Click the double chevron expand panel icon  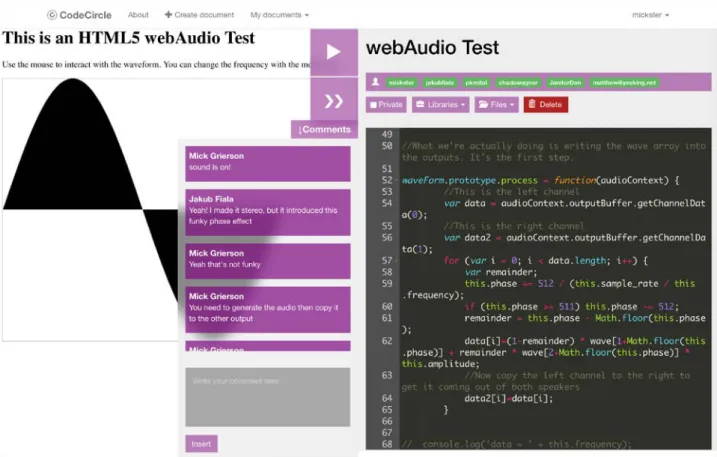[x=334, y=101]
